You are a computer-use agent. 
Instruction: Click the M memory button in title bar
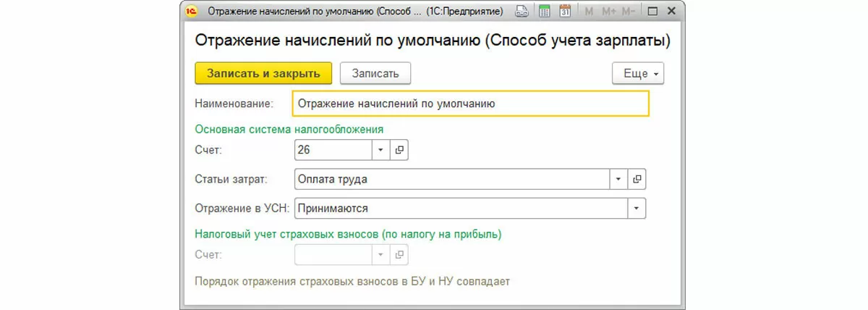[x=589, y=12]
